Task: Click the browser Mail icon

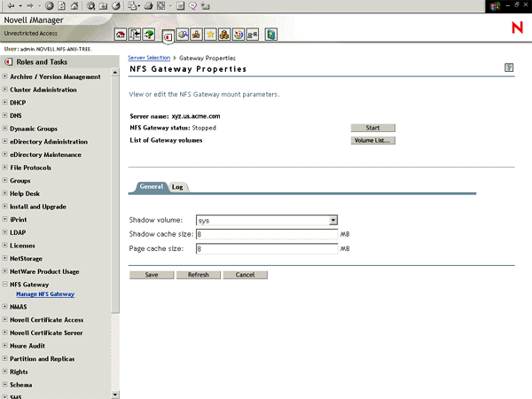Action: click(x=132, y=6)
